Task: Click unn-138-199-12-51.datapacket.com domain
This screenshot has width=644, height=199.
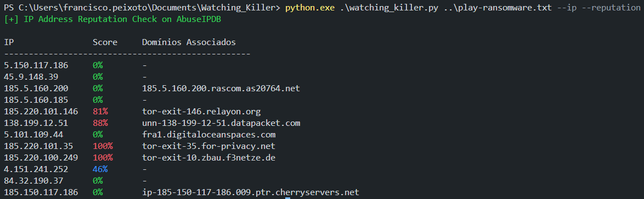Action: point(221,123)
